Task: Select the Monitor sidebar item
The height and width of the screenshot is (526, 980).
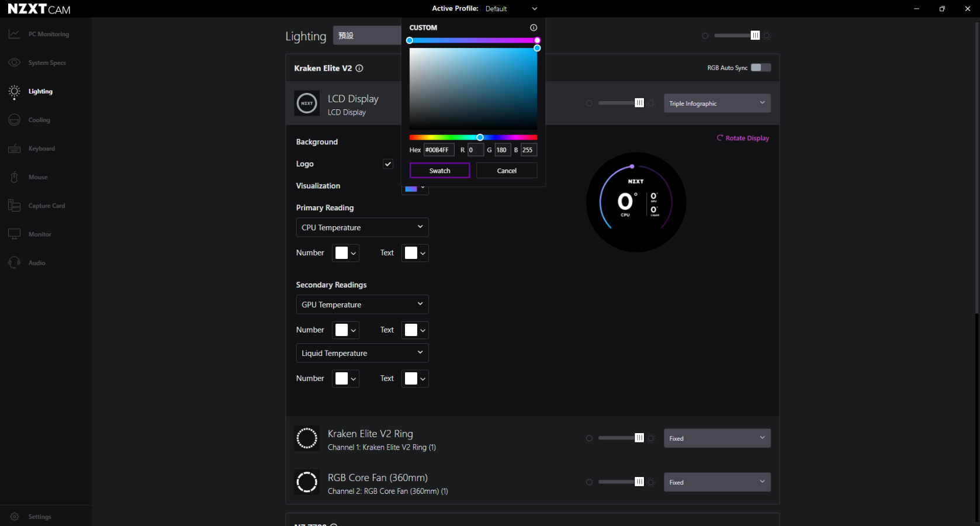Action: tap(39, 234)
